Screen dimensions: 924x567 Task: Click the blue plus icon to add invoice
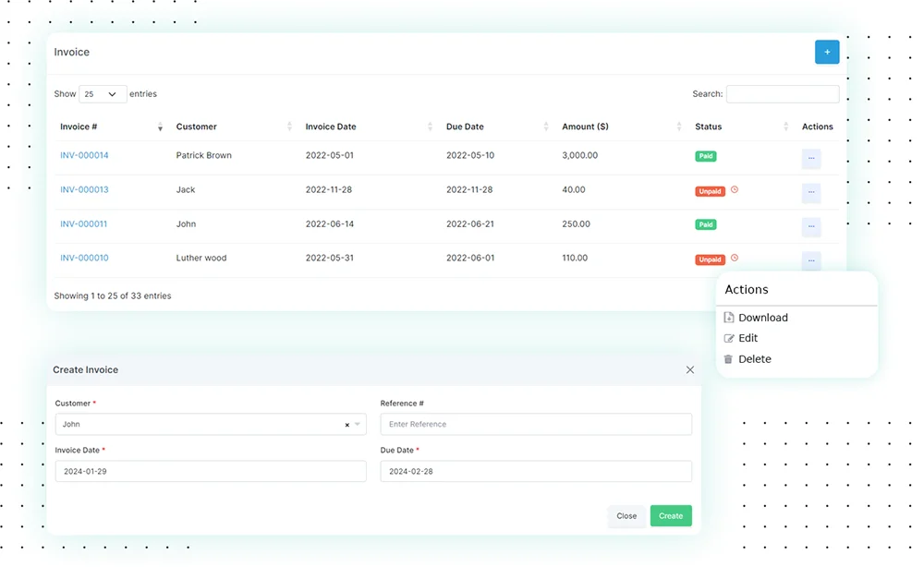[827, 52]
